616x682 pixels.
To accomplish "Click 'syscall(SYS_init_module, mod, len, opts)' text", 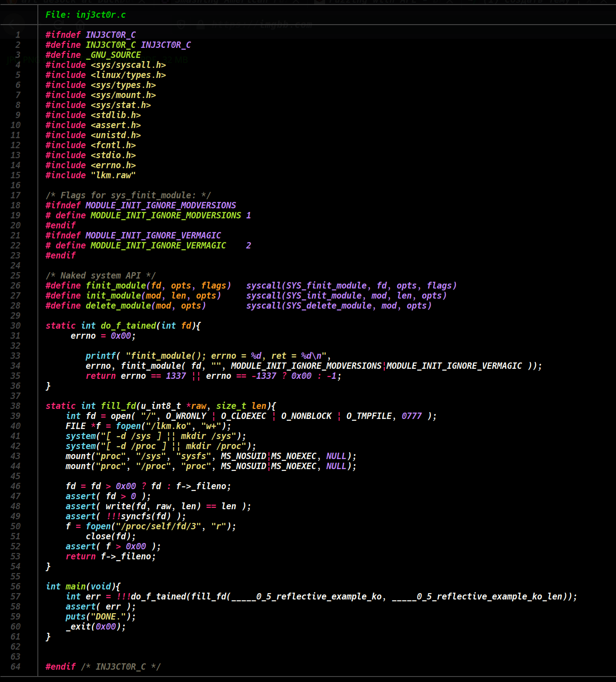I will 347,295.
